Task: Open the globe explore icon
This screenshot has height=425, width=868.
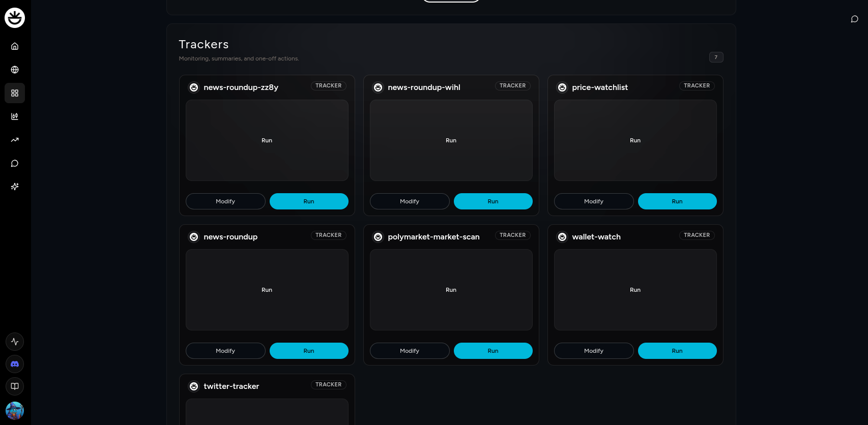Action: pyautogui.click(x=15, y=70)
